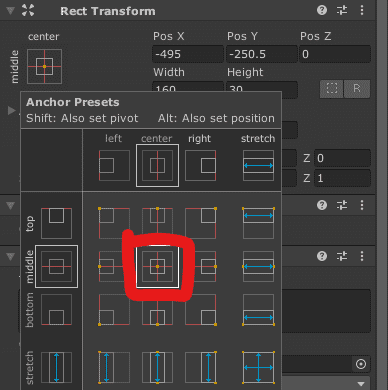Image resolution: width=388 pixels, height=390 pixels.
Task: Select the top stretch horizontal anchor preset
Action: 258,223
